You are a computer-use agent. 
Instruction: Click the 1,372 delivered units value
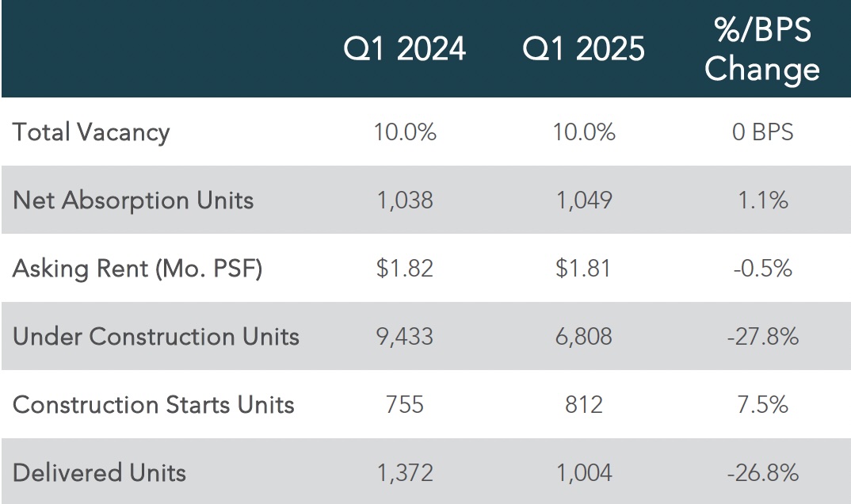pyautogui.click(x=405, y=473)
